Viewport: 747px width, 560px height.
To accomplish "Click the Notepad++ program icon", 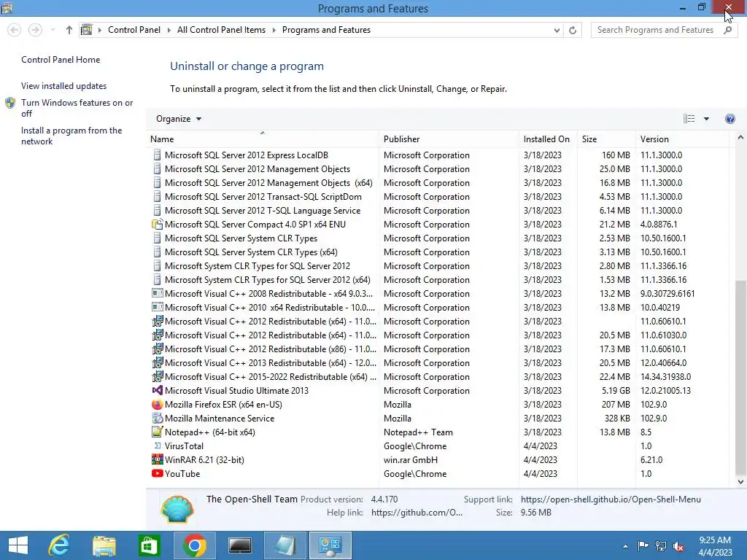I will pyautogui.click(x=158, y=432).
